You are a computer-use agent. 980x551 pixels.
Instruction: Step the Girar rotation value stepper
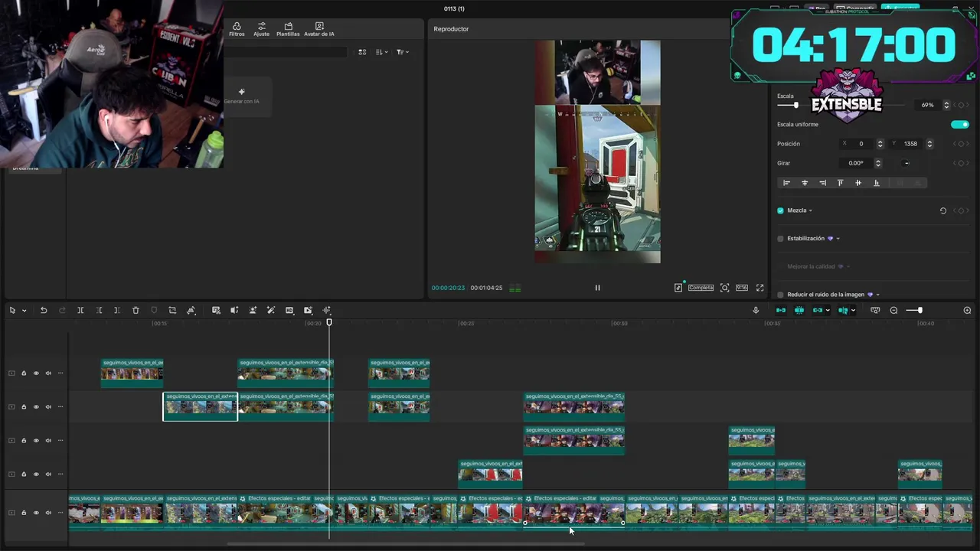(x=878, y=163)
